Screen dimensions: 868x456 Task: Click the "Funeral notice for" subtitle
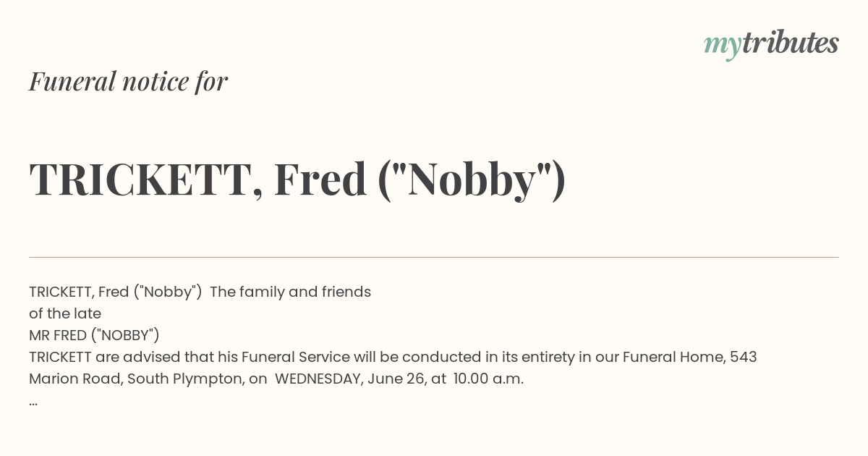coord(128,82)
